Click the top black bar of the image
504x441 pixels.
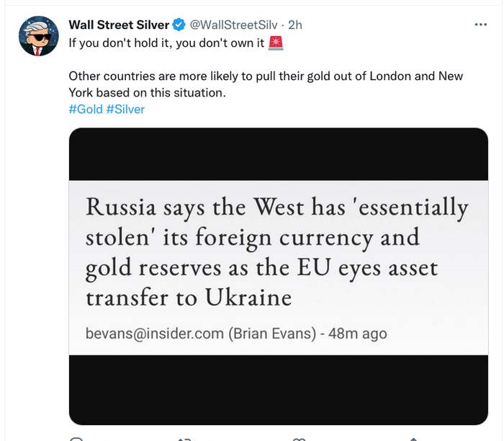278,154
